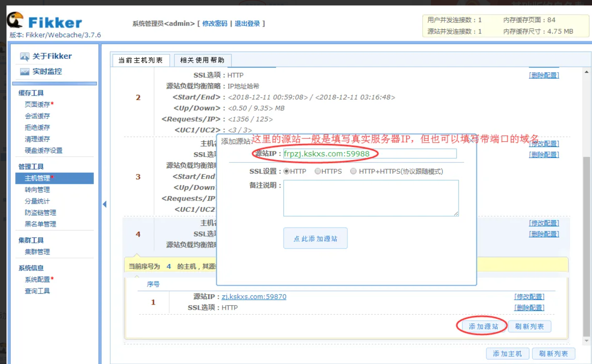Open the 相关使用帮助 tab
Viewport: 592px width, 364px height.
click(x=202, y=60)
